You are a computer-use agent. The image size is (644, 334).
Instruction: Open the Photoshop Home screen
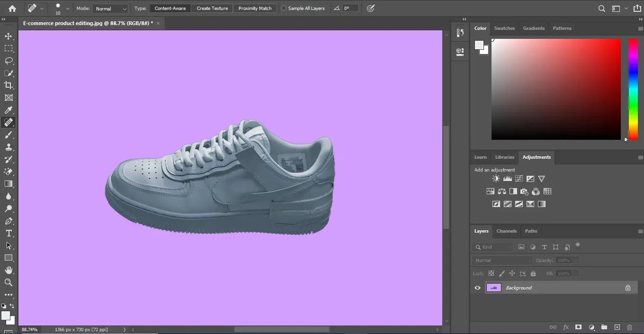click(11, 8)
